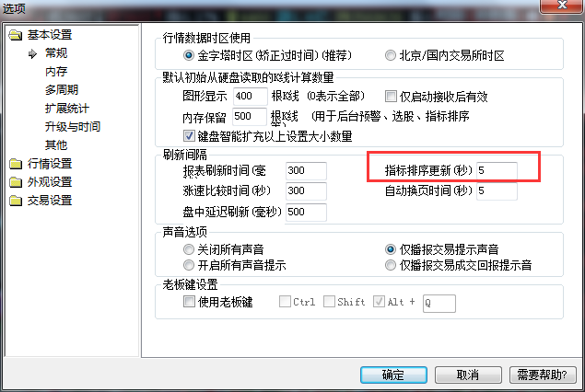
Task: Click the 行情设置 folder icon
Action: 16,164
